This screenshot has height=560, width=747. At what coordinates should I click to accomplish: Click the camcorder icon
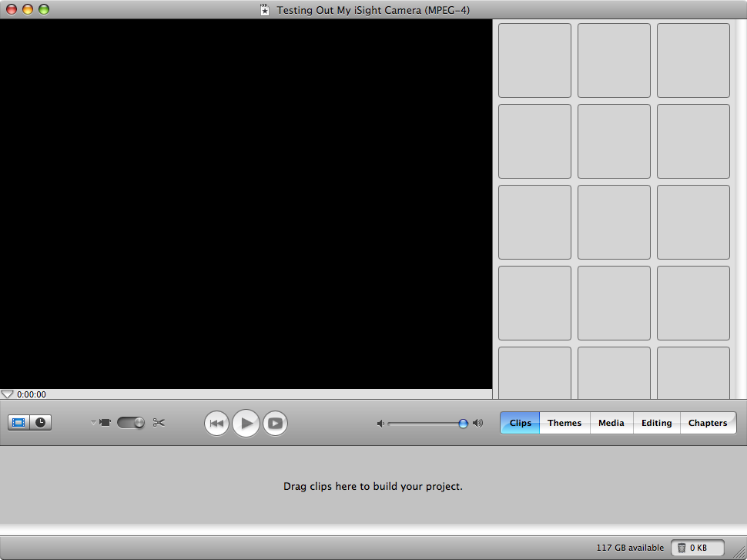(x=105, y=423)
